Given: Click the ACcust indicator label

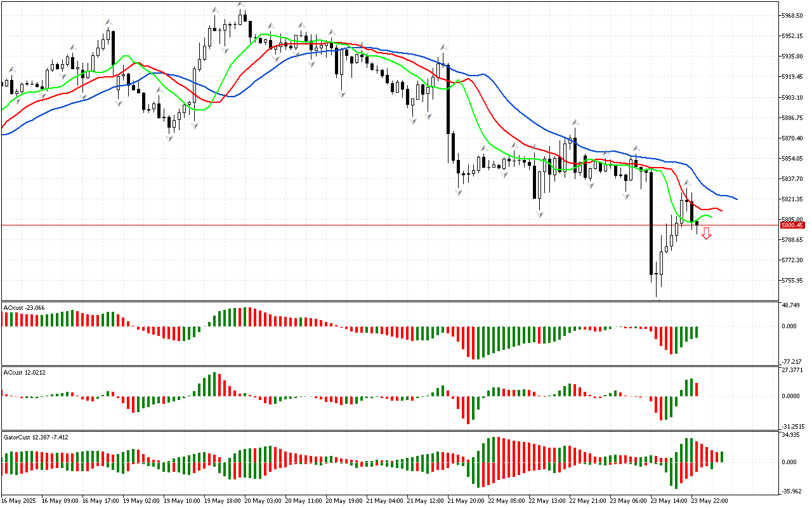Looking at the screenshot, I should point(24,372).
